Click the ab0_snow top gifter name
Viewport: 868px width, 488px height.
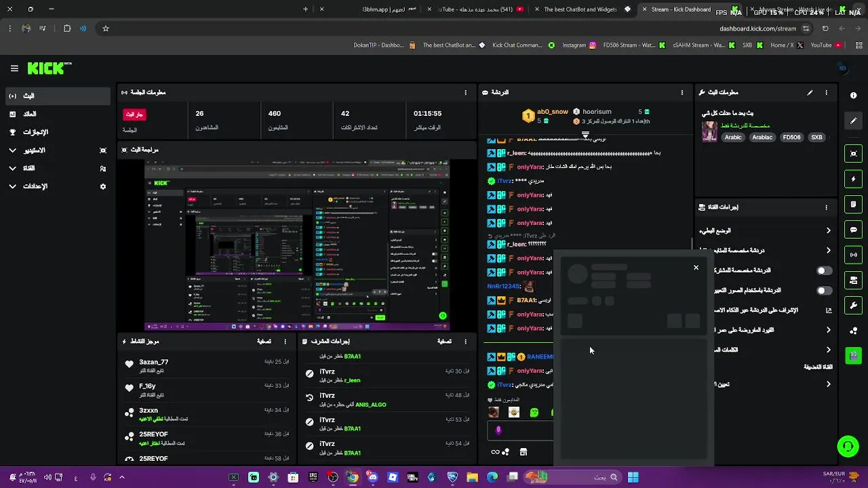point(553,112)
